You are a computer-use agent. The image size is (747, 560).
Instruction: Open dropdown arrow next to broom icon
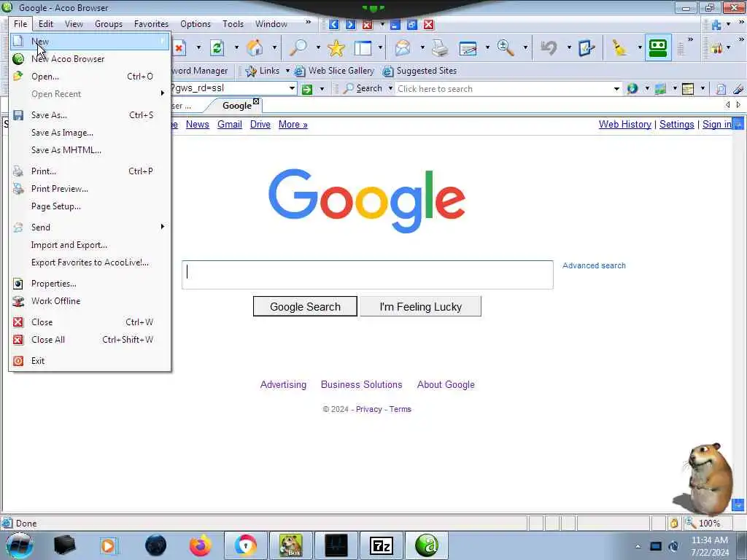pos(640,47)
